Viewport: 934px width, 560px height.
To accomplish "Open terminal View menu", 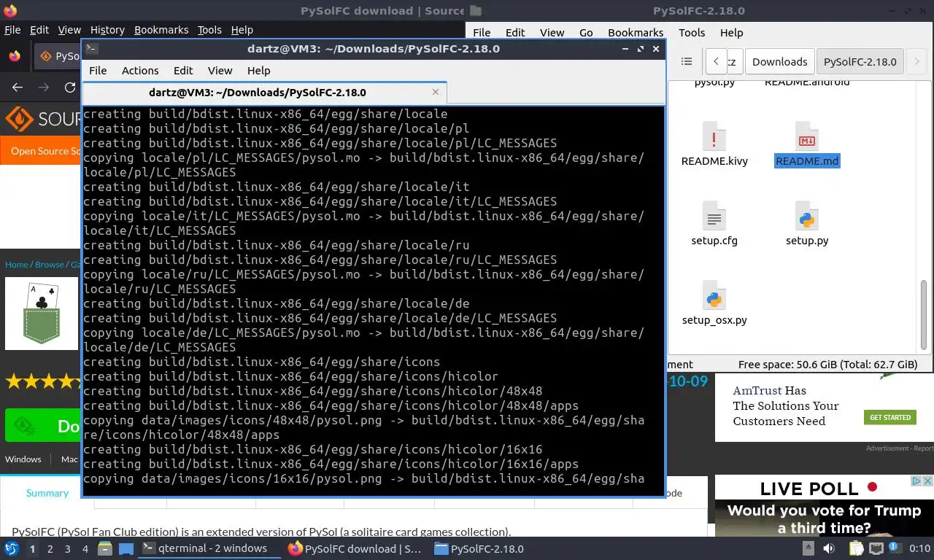I will [220, 71].
